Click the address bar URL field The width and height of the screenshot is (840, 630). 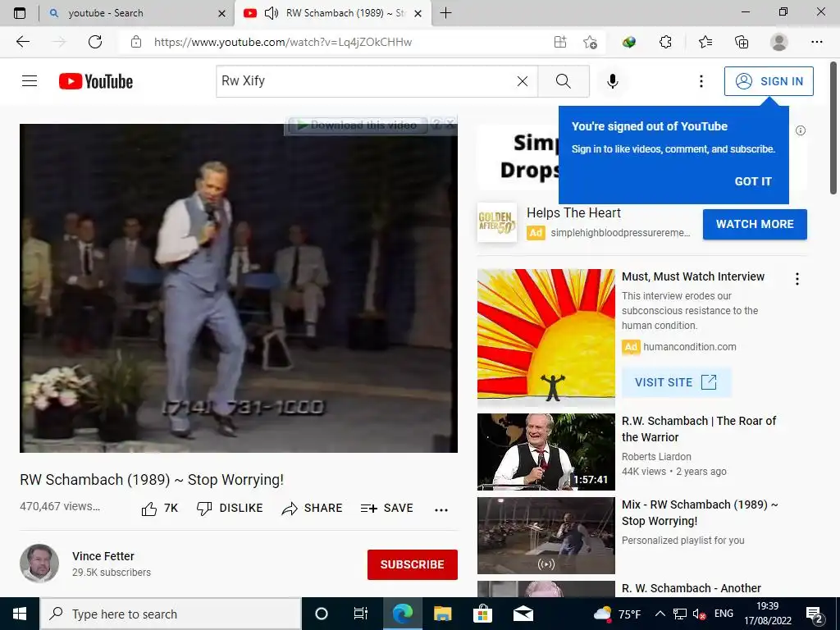click(283, 42)
